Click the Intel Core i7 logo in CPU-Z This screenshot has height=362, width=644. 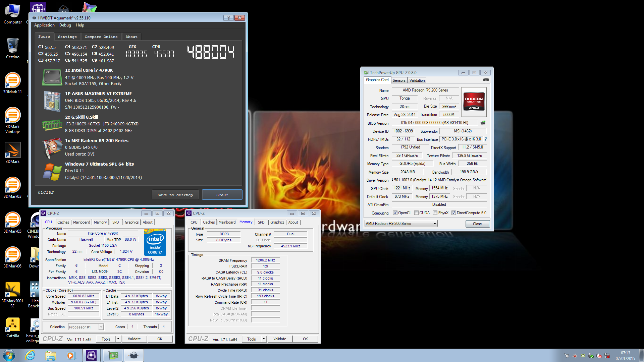pos(155,242)
